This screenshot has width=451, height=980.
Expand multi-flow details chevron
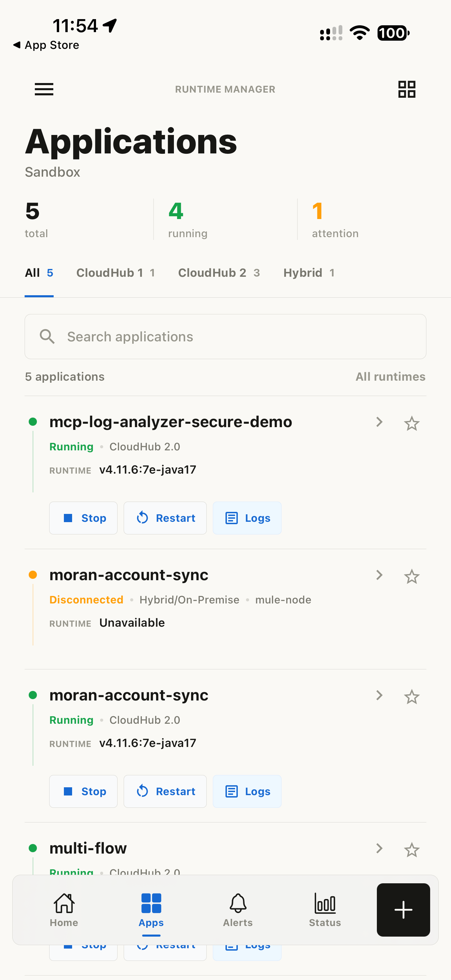point(379,848)
